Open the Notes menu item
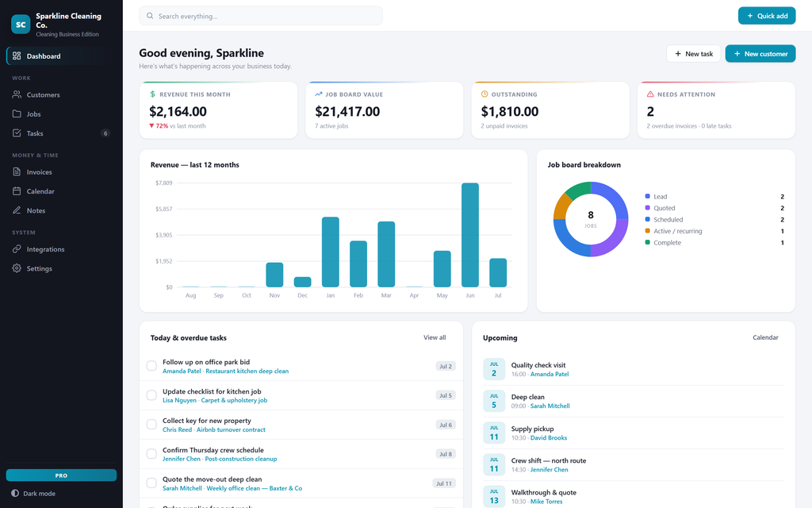Viewport: 812px width, 508px height. pos(61,210)
